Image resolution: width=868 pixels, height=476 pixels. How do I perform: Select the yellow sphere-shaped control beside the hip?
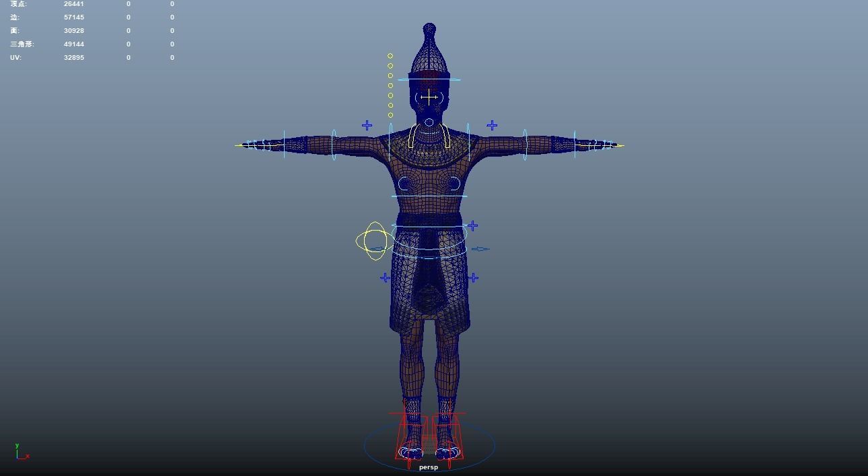point(375,241)
